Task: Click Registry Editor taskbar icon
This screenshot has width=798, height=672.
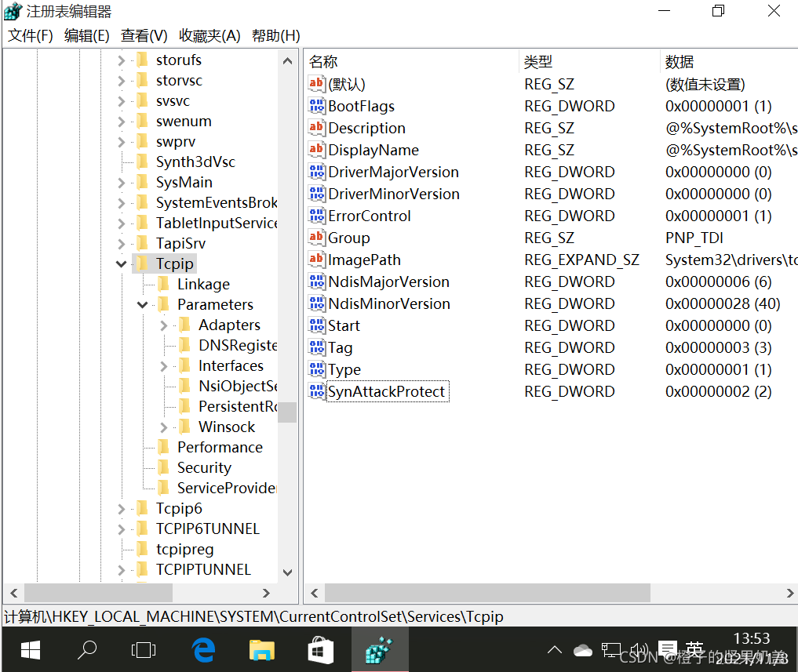Action: coord(380,649)
